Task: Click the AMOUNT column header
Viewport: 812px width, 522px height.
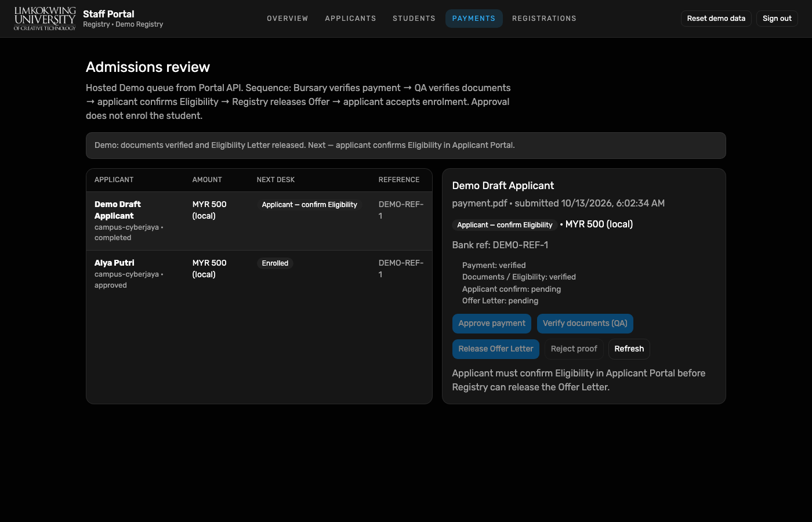Action: (207, 180)
